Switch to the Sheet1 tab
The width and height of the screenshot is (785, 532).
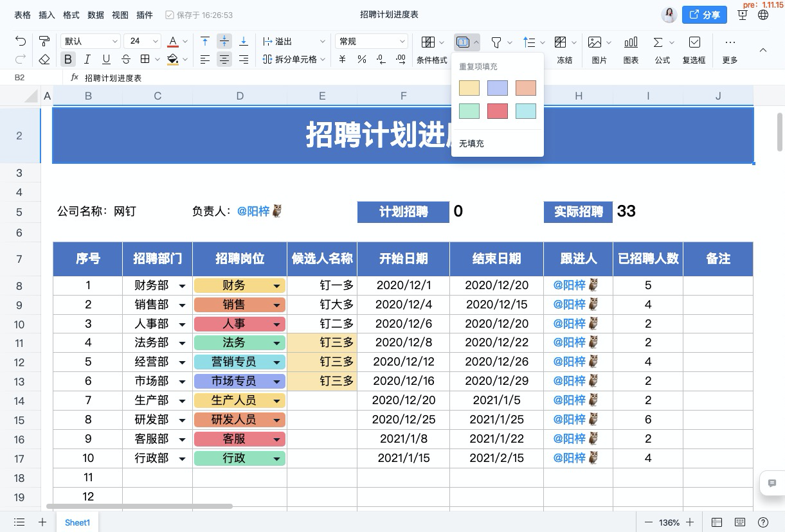point(77,522)
